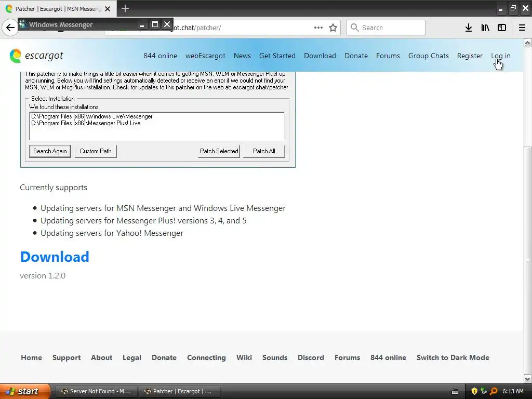The width and height of the screenshot is (532, 399).
Task: Select the Messenger Plus! Live installation path
Action: coord(86,123)
